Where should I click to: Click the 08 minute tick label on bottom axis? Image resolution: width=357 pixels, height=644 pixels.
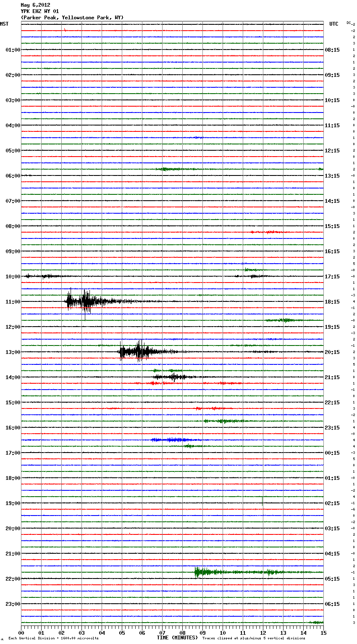click(x=182, y=633)
